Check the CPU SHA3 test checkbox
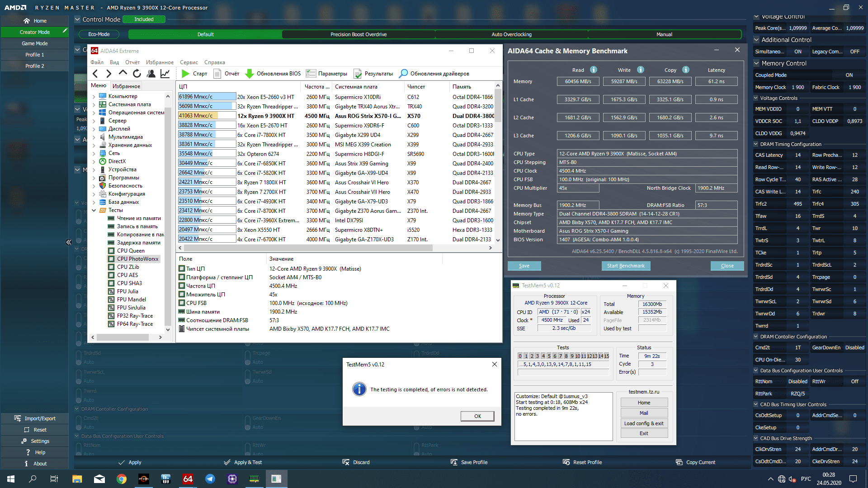The width and height of the screenshot is (868, 488). 111,283
